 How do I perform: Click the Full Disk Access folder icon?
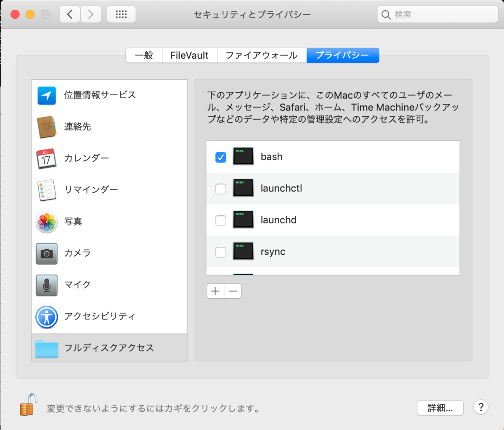46,348
